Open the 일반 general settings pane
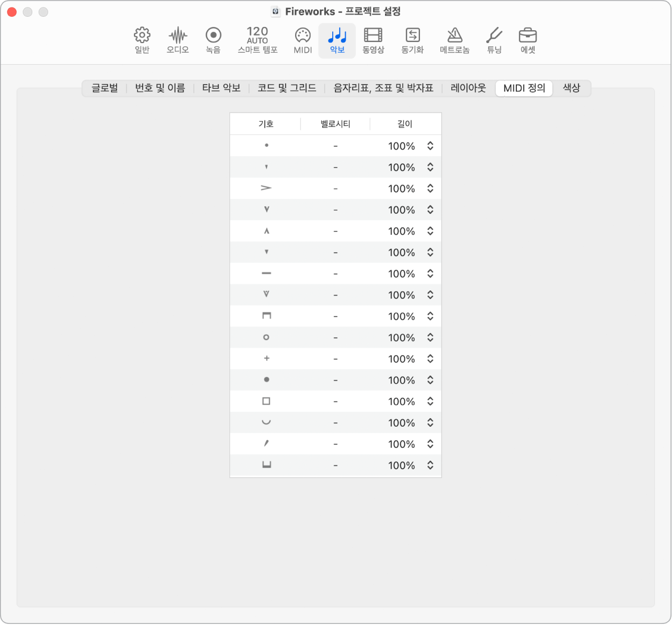This screenshot has height=625, width=672. click(x=142, y=40)
